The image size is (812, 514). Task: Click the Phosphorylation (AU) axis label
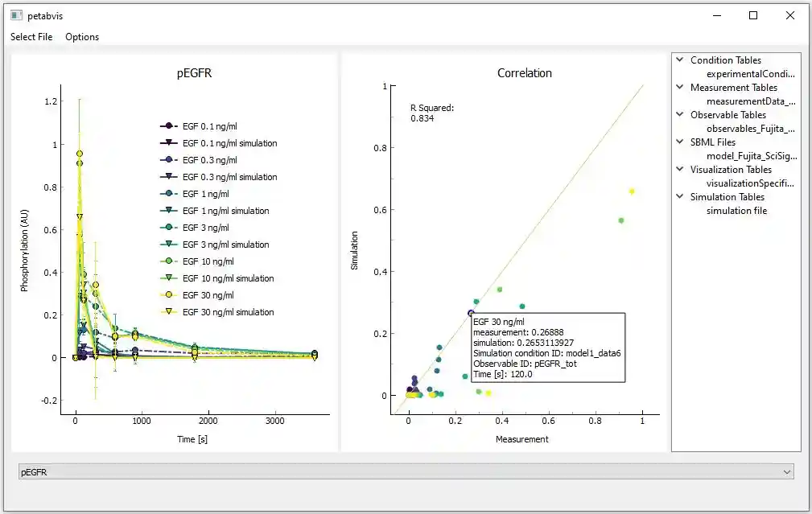point(24,250)
